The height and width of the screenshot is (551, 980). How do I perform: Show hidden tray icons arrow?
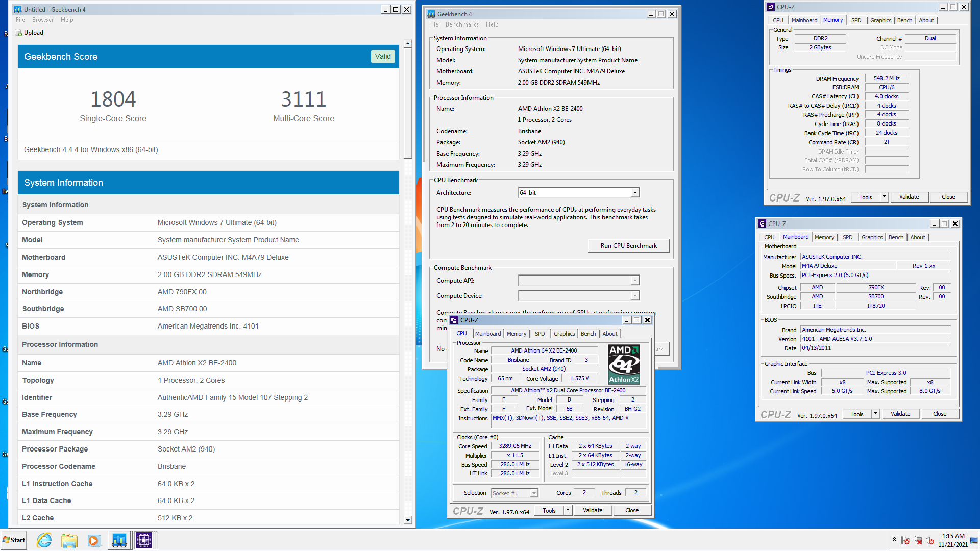coord(894,540)
